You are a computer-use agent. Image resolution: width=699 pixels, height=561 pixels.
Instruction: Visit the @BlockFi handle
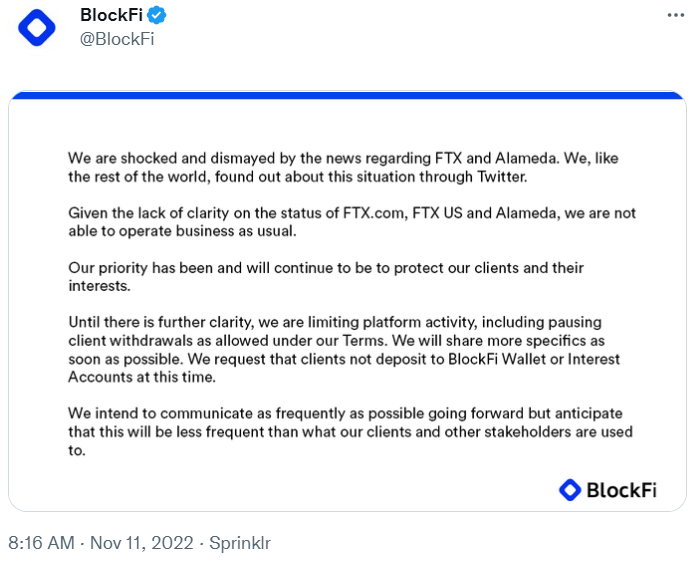117,39
